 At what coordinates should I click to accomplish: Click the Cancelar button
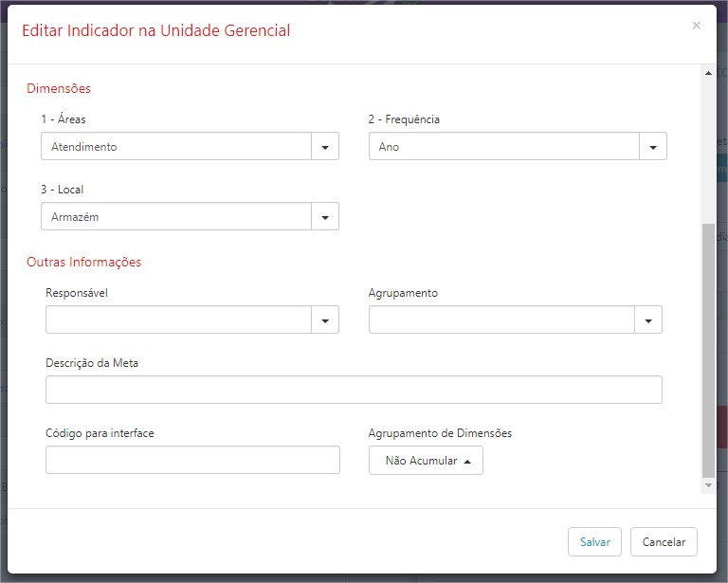click(x=664, y=541)
